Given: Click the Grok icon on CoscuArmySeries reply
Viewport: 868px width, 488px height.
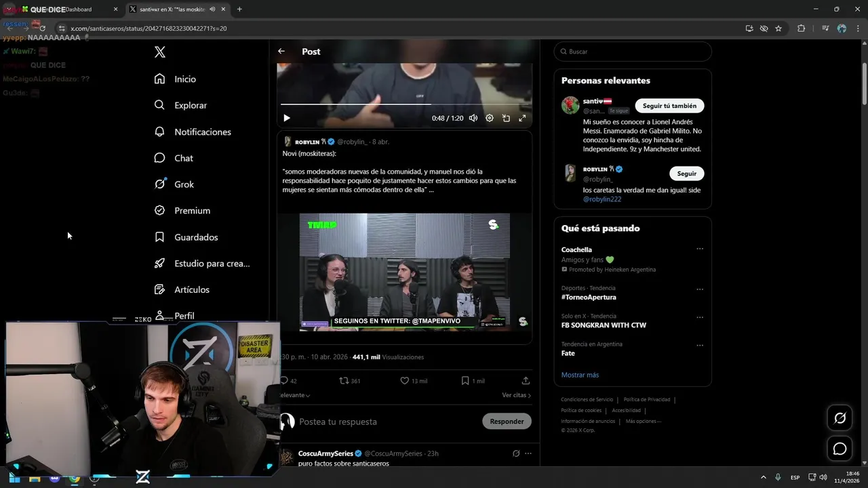Looking at the screenshot, I should 516,453.
